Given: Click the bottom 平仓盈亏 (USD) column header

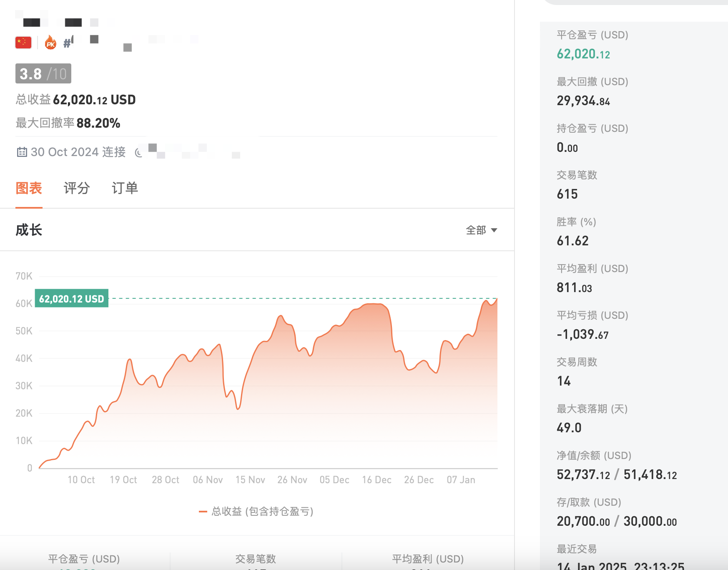Looking at the screenshot, I should pyautogui.click(x=84, y=559).
